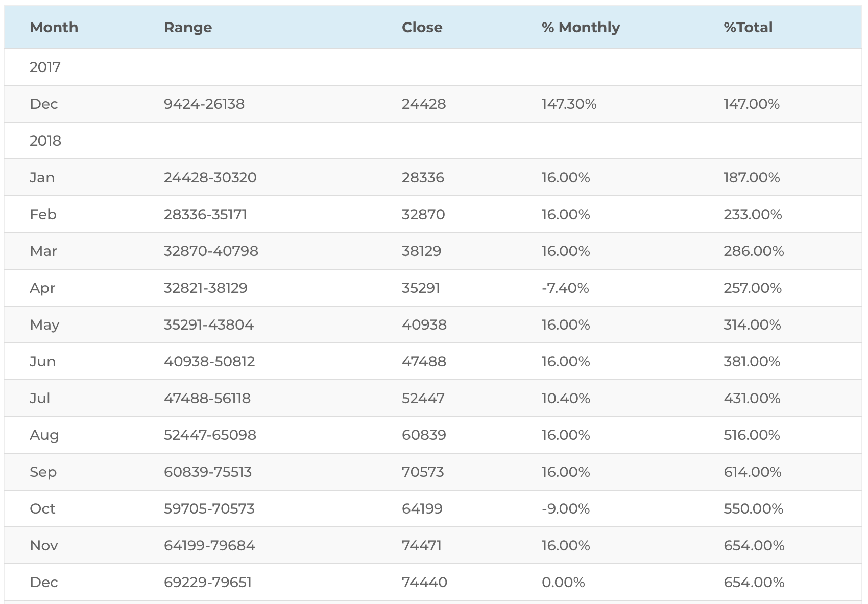Screen dimensions: 868x604
Task: Click the % Monthly column header
Action: point(581,27)
